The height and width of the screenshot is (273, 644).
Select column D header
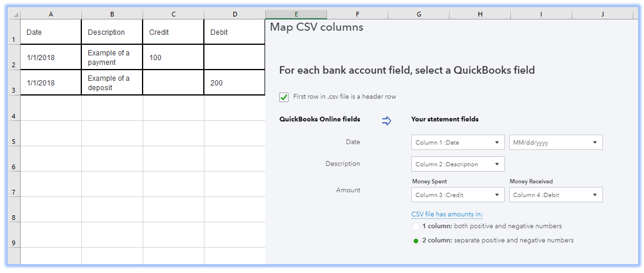[x=235, y=14]
